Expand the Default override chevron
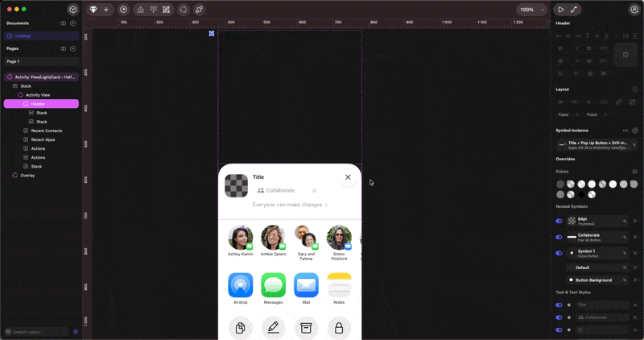 635,267
